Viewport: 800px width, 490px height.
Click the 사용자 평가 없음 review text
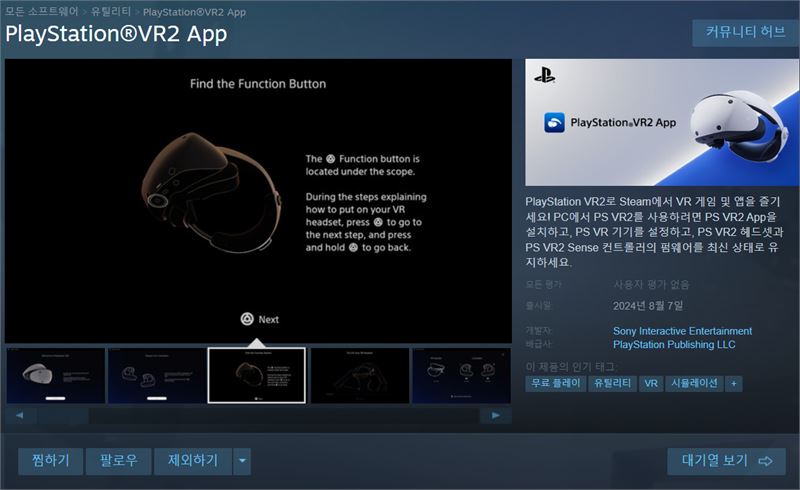651,284
